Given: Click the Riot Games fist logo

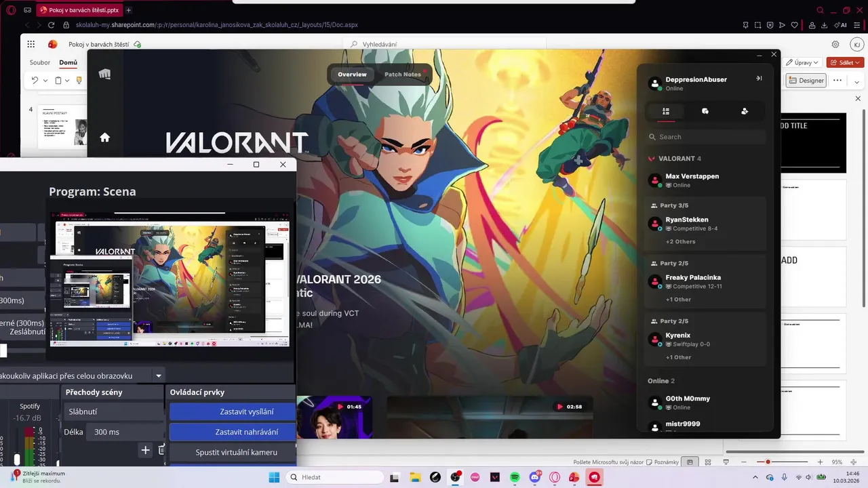Looking at the screenshot, I should coord(104,75).
